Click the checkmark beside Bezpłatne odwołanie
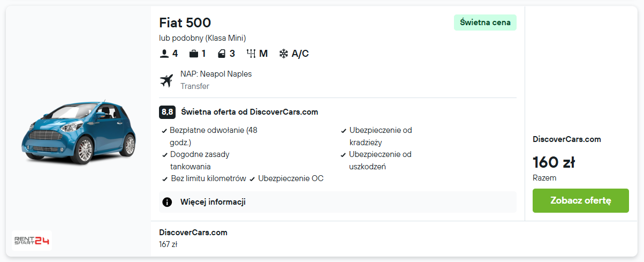The width and height of the screenshot is (644, 262). tap(165, 131)
